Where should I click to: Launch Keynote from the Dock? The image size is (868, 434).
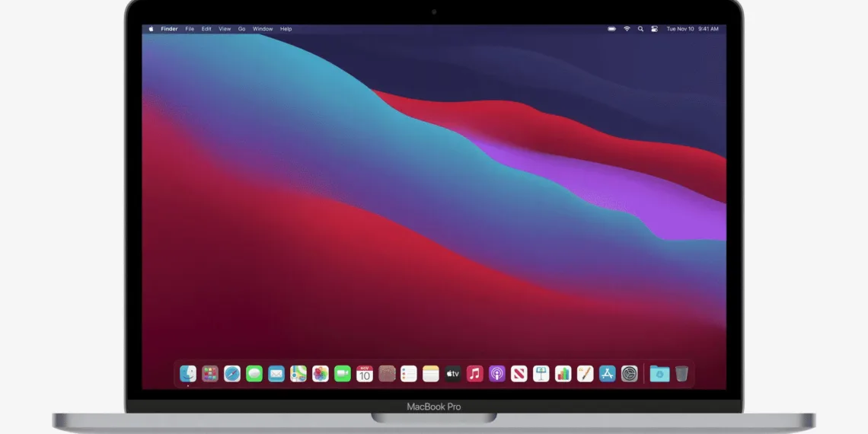tap(541, 374)
